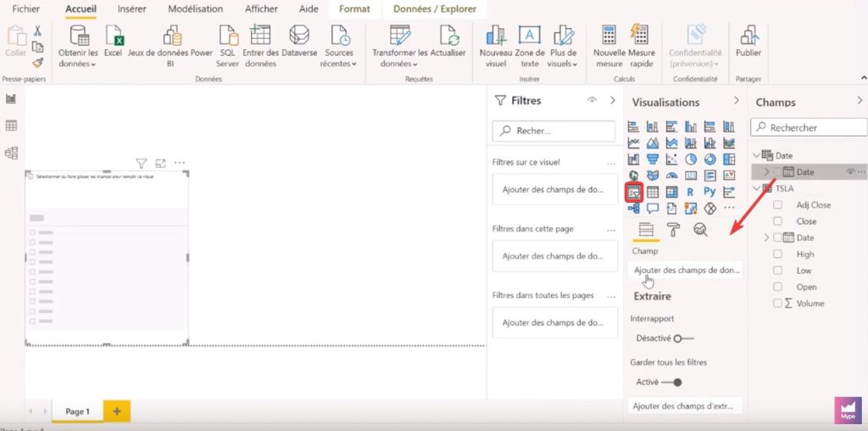Switch to Model view in left sidebar
868x431 pixels.
click(11, 153)
